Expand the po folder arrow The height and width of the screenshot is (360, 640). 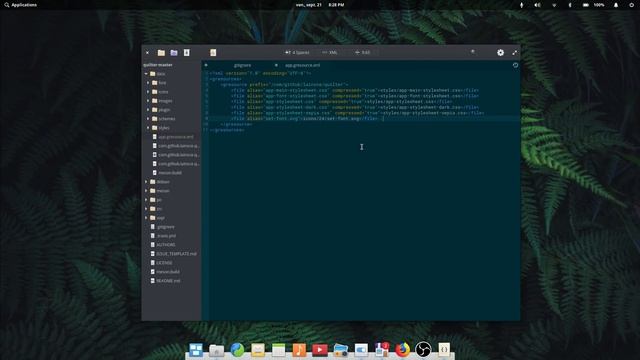146,200
